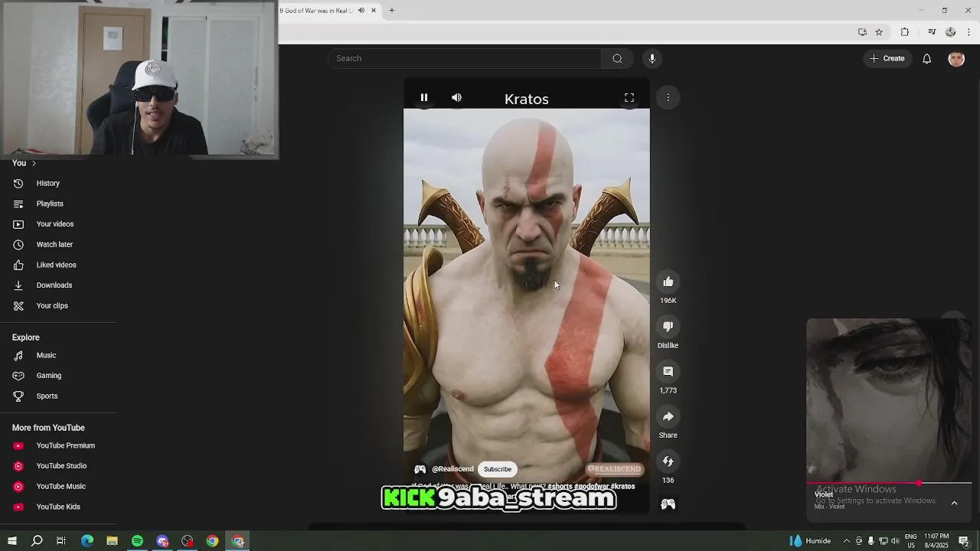Open a new browser tab
The width and height of the screenshot is (980, 551).
coord(391,10)
